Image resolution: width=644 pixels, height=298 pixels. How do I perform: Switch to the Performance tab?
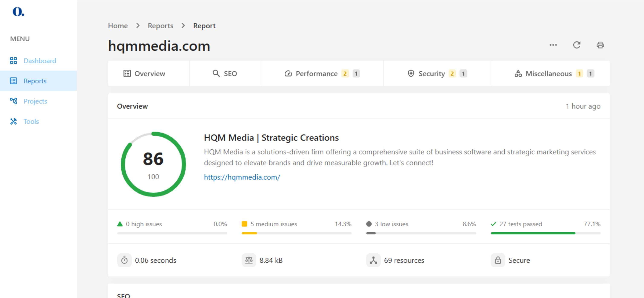coord(322,73)
